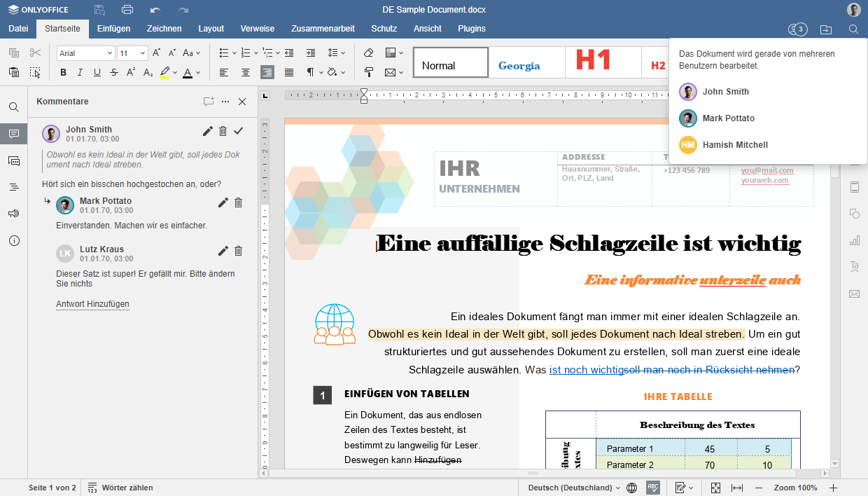Select the H1 heading style thumbnail
The width and height of the screenshot is (868, 496).
(594, 62)
